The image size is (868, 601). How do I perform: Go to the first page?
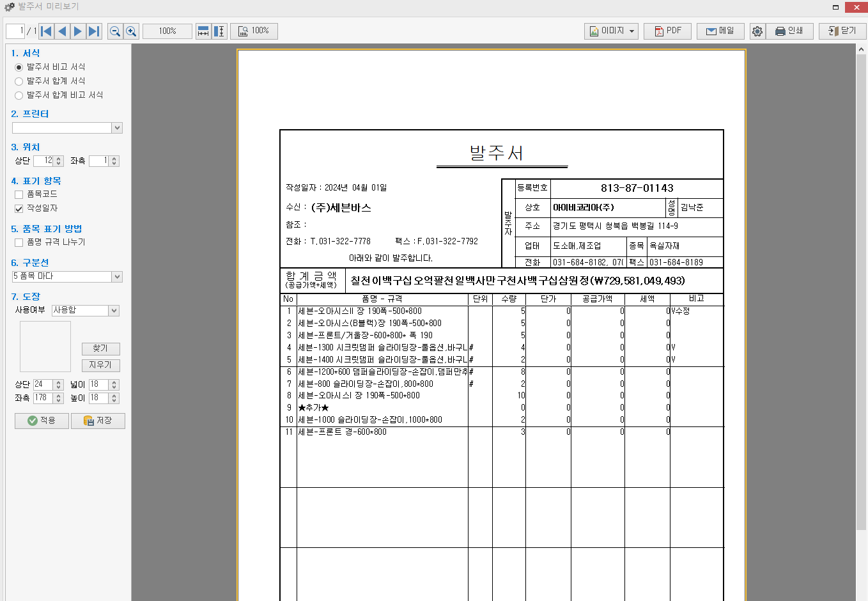point(47,31)
